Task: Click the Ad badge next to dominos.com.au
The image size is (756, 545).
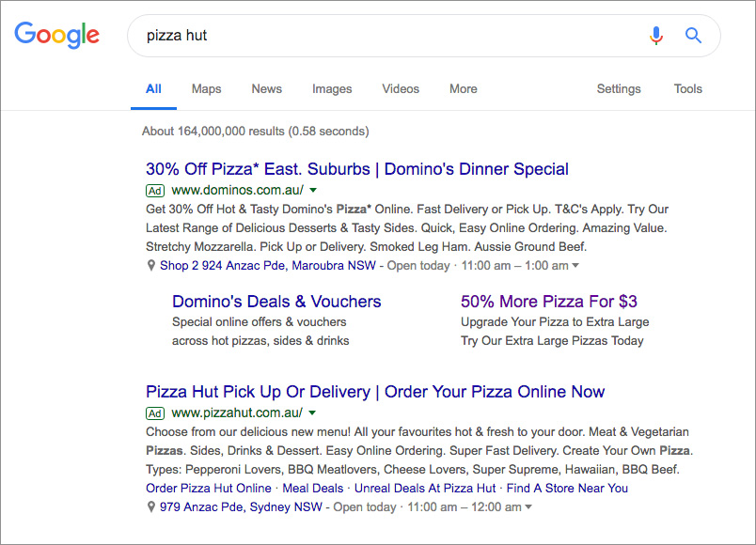Action: 155,190
